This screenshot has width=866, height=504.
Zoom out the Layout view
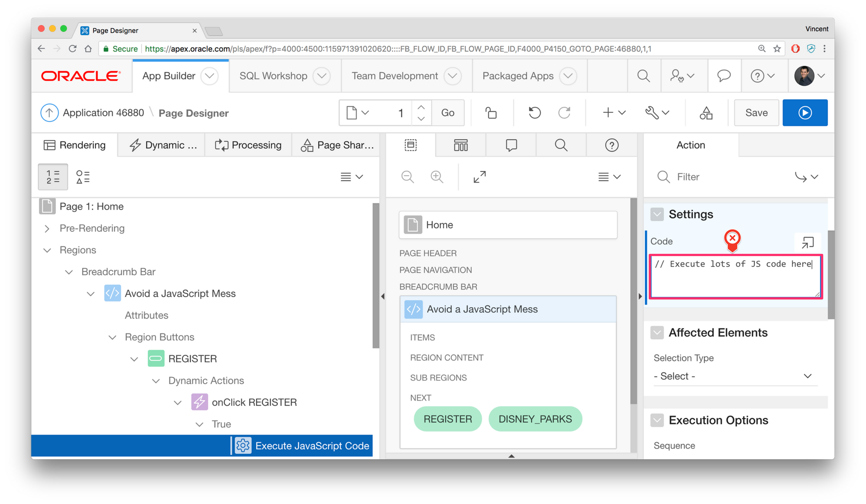pos(407,177)
